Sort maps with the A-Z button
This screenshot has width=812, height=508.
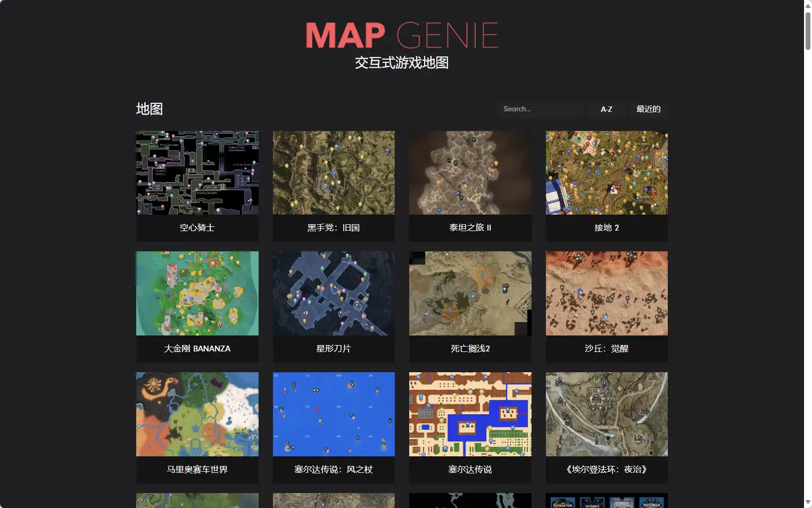pyautogui.click(x=606, y=109)
